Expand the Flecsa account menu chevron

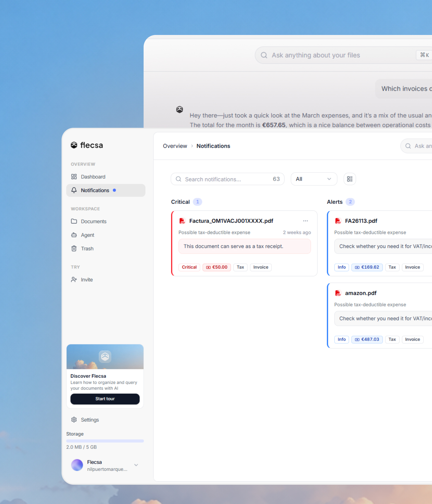click(x=136, y=465)
